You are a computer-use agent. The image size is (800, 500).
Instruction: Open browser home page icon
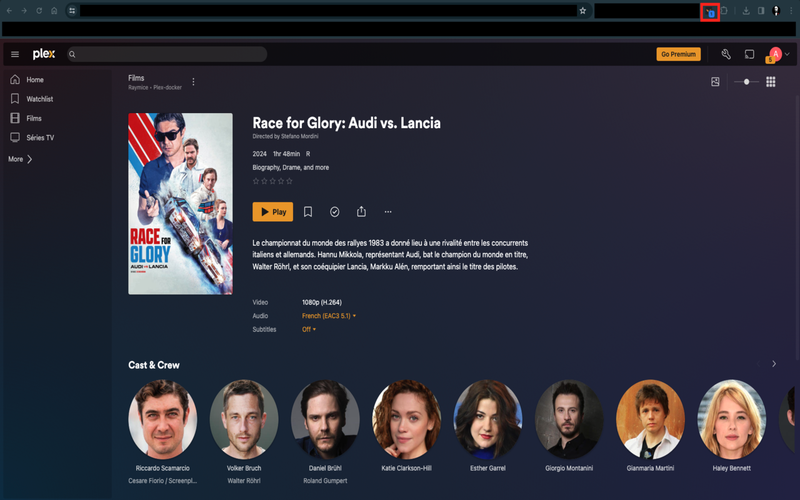pos(54,10)
